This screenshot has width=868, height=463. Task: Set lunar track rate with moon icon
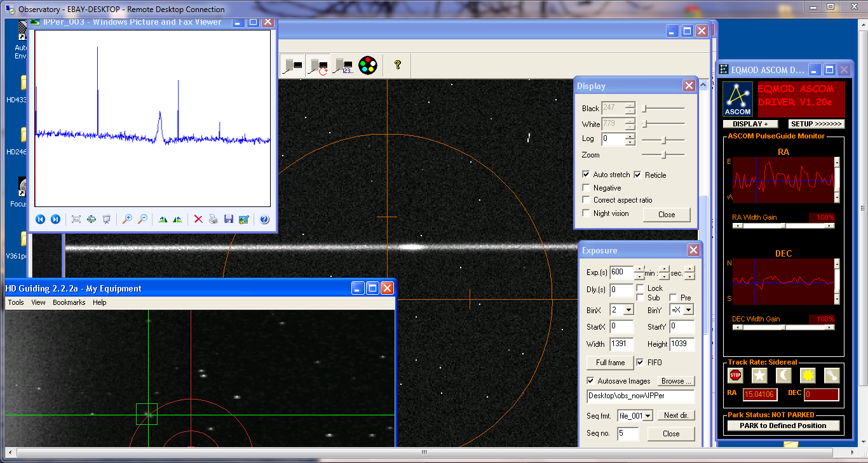[783, 375]
